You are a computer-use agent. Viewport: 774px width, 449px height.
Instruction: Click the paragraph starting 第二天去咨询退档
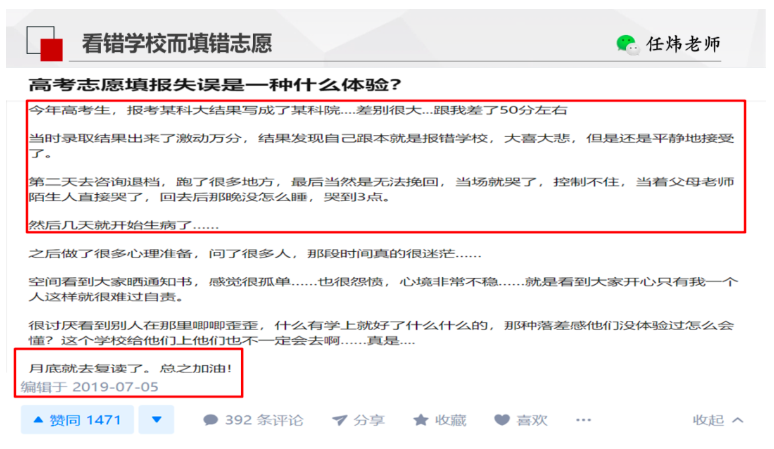[381, 189]
